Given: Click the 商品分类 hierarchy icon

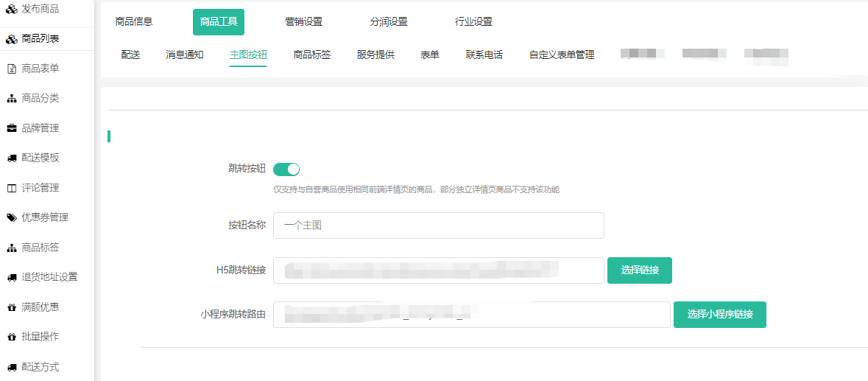Looking at the screenshot, I should 11,99.
